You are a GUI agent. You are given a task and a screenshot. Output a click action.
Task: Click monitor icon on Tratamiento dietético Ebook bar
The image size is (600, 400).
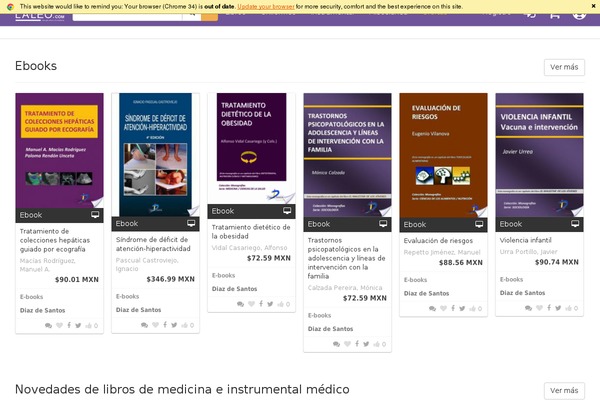(x=287, y=211)
